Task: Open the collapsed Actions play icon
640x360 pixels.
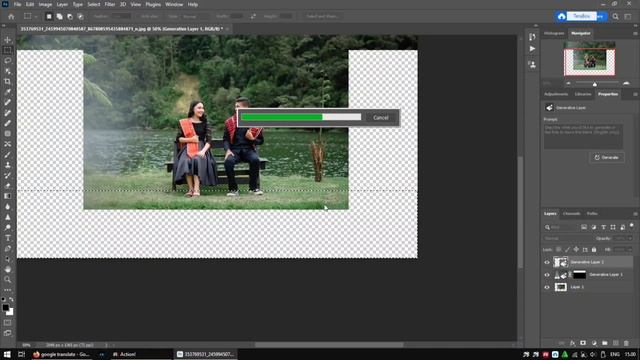Action: pyautogui.click(x=532, y=49)
